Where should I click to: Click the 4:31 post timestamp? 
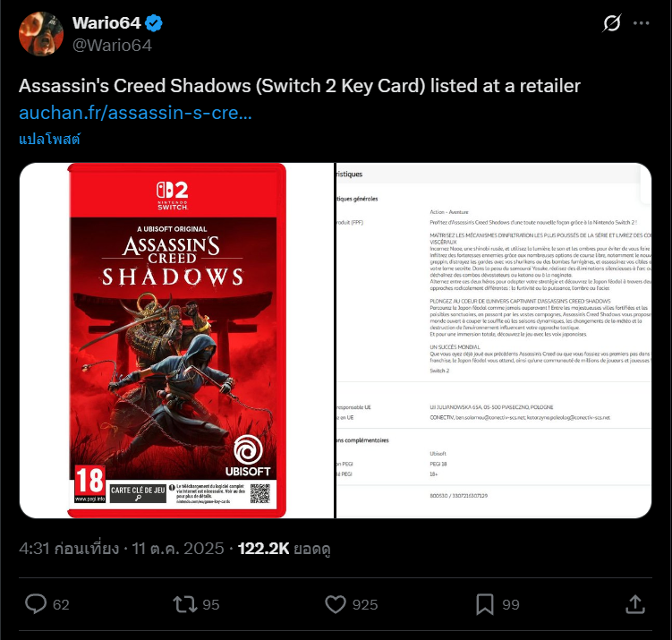tap(122, 549)
